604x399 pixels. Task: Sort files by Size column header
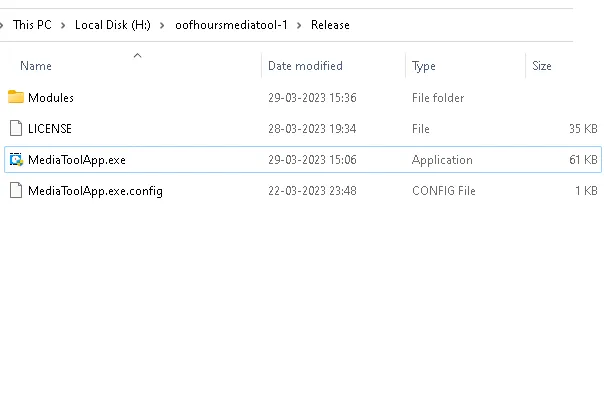pos(542,66)
